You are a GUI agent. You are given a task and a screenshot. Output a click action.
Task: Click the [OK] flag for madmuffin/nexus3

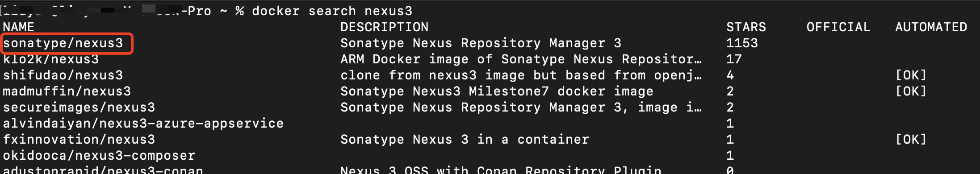pyautogui.click(x=911, y=91)
